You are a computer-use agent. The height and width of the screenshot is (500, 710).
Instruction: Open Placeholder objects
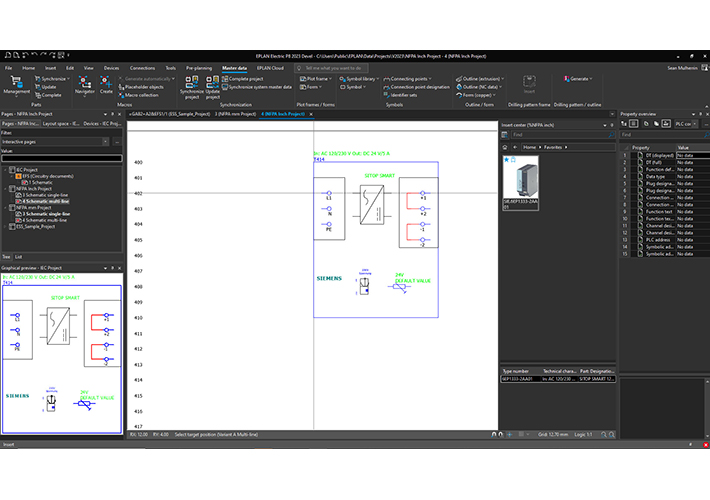[141, 87]
